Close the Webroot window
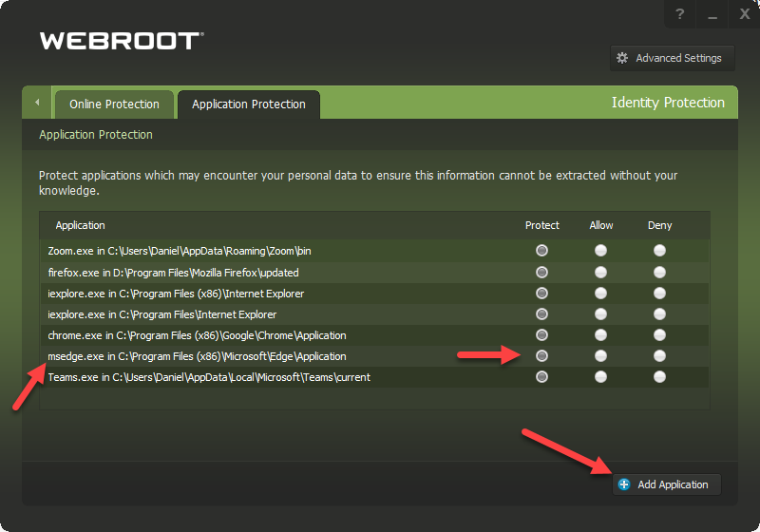 click(745, 13)
